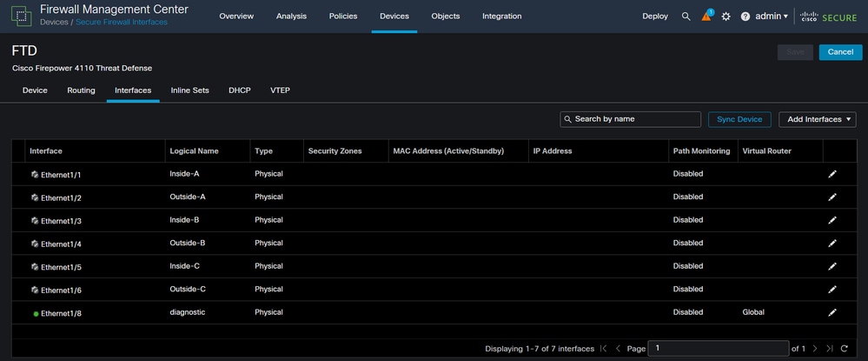Viewport: 868px width, 361px height.
Task: Click the Global virtual router cell
Action: click(753, 312)
